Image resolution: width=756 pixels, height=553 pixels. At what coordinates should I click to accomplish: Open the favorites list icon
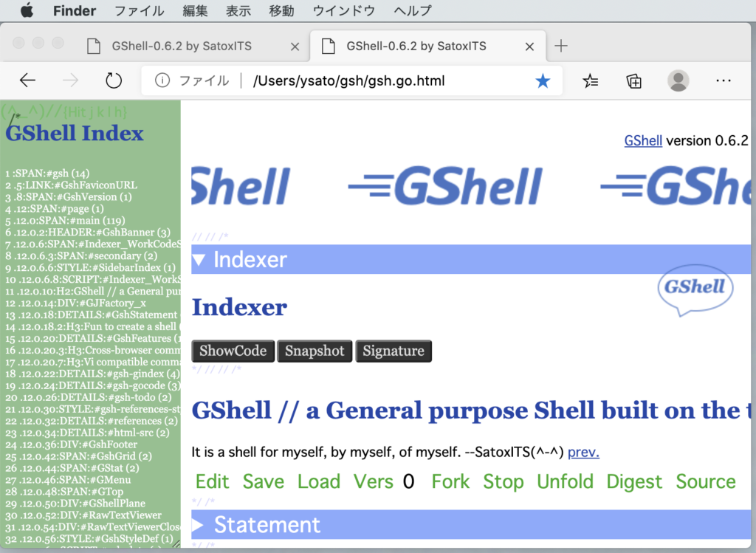point(590,81)
